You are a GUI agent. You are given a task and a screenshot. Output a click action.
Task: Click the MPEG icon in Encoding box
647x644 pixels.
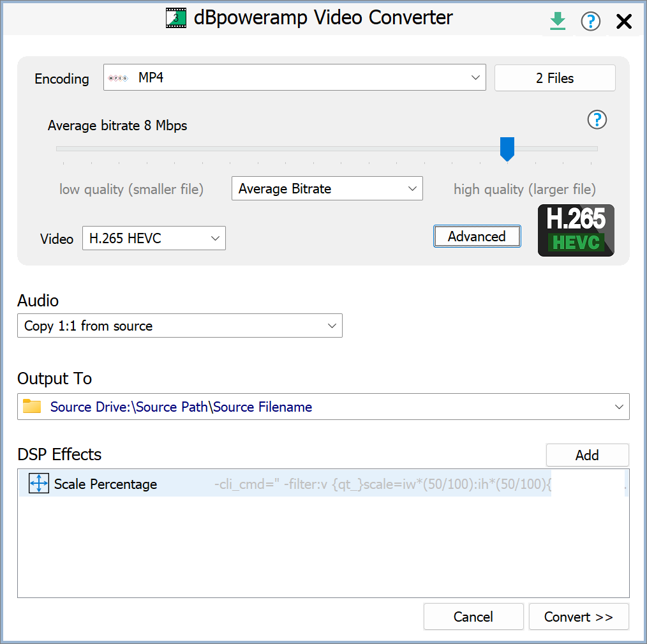pyautogui.click(x=118, y=78)
